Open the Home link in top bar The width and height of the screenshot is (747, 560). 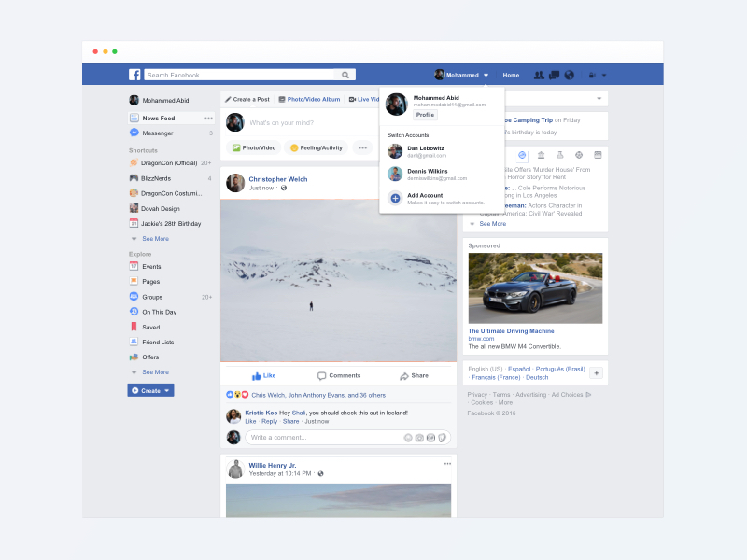click(x=511, y=75)
